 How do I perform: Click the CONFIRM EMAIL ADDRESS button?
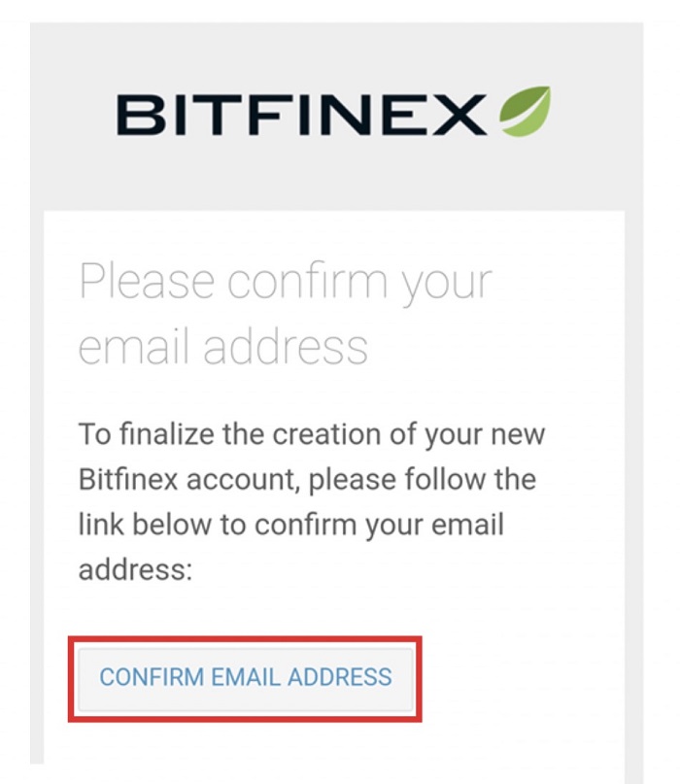[x=246, y=678]
